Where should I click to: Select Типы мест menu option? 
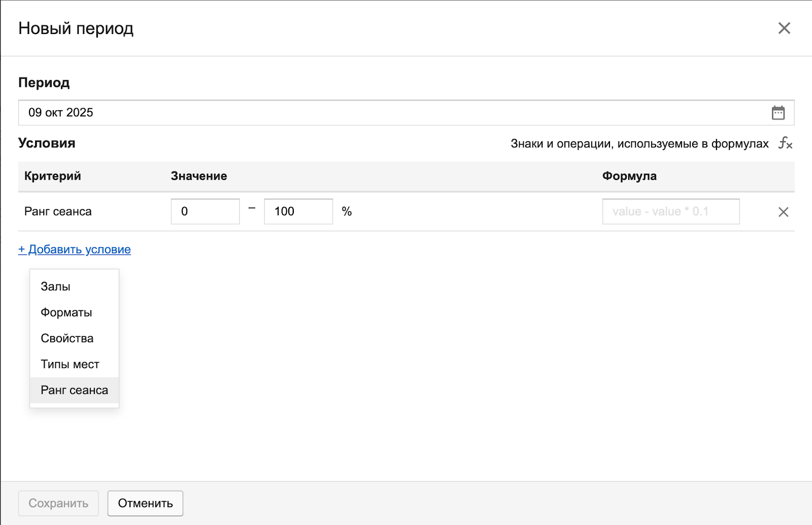point(70,365)
